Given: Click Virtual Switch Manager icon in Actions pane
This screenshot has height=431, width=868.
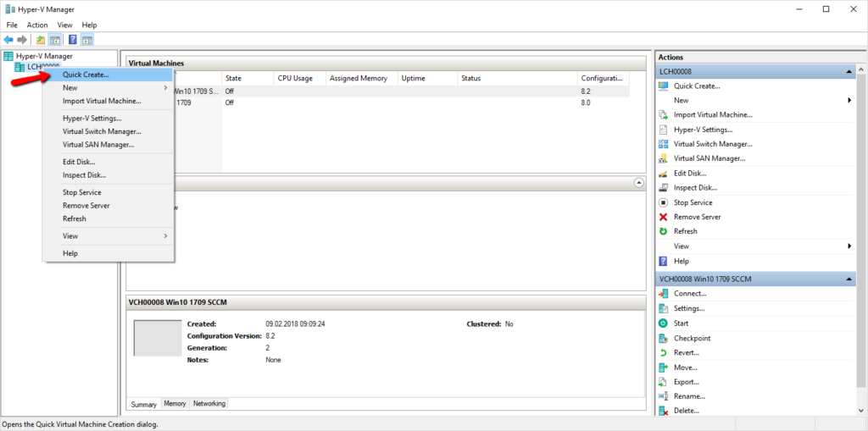Looking at the screenshot, I should [x=663, y=144].
